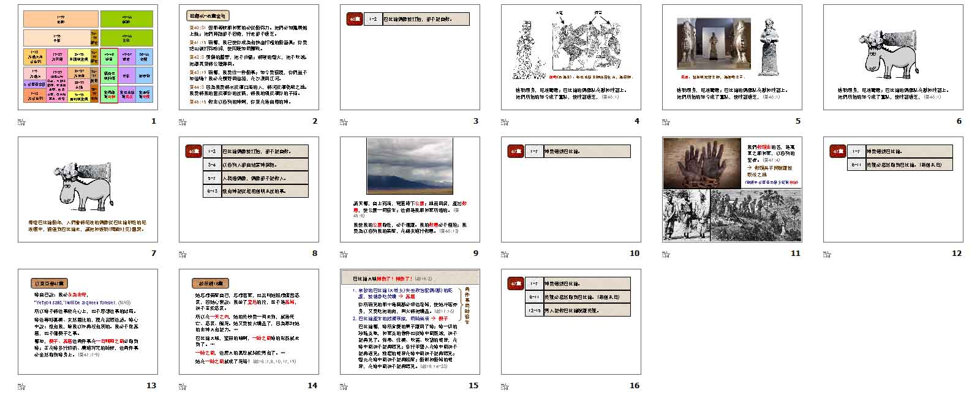Open slide 7 donkey thumbnail with brown caption

coord(88,189)
